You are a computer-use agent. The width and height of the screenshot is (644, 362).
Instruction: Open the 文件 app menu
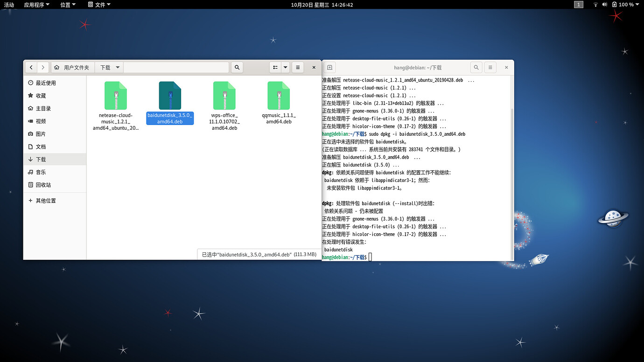click(99, 5)
